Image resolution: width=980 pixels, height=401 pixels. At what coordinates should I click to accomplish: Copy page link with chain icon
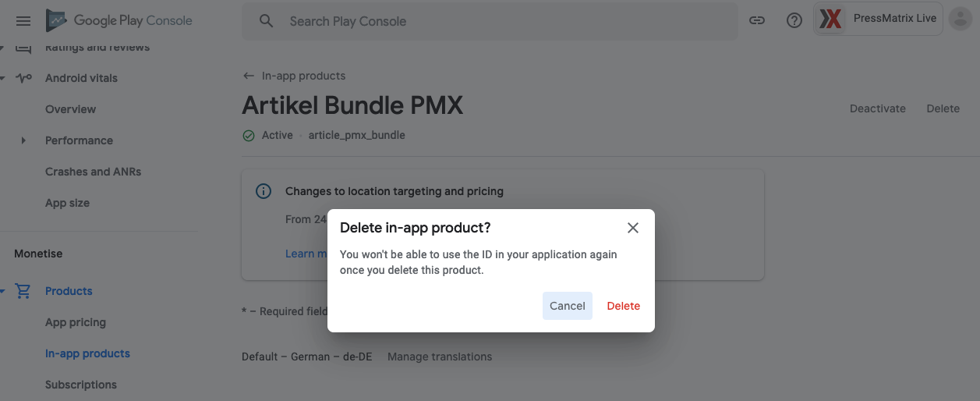(757, 21)
